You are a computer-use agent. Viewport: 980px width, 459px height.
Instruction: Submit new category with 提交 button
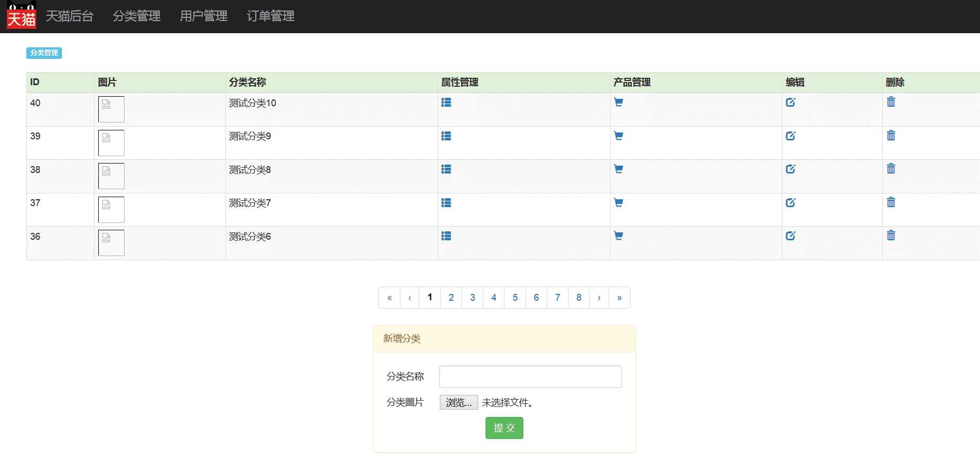(x=504, y=428)
